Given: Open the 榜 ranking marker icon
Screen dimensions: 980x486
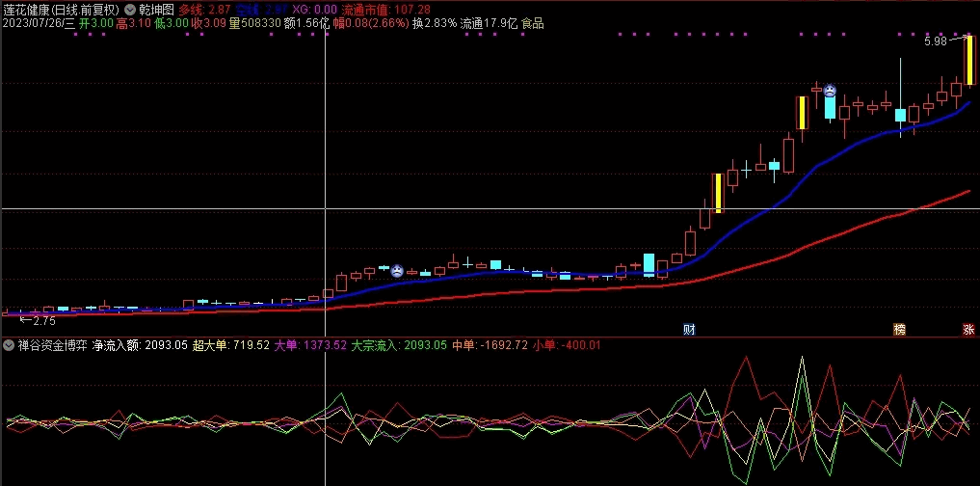Looking at the screenshot, I should [899, 330].
